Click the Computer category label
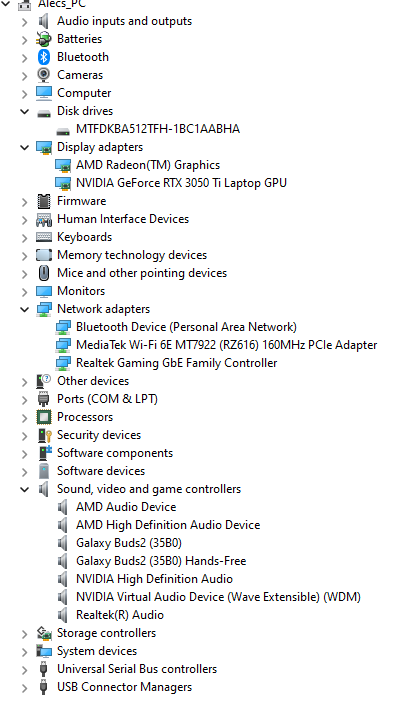The image size is (412, 725). (84, 93)
